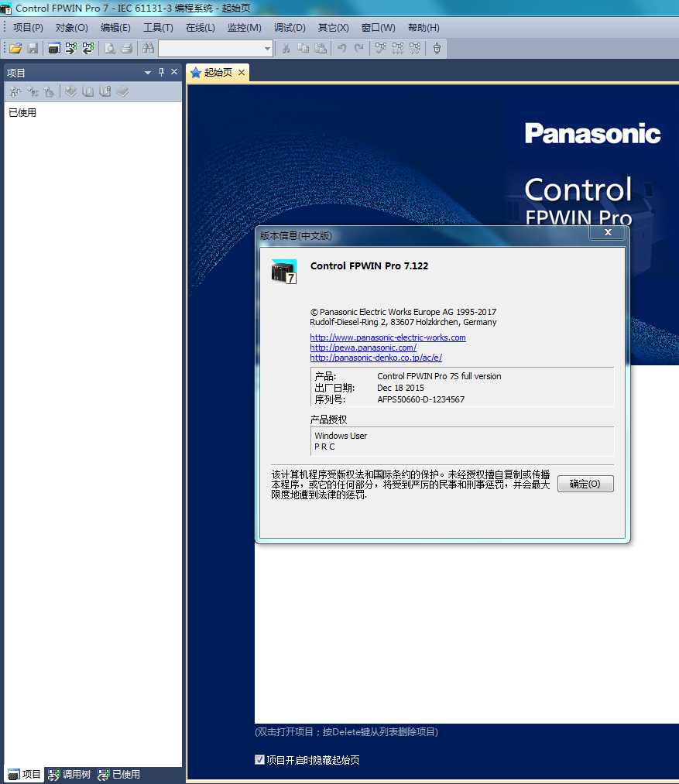This screenshot has width=679, height=784.
Task: Open the pewa.panasonic.com link
Action: pyautogui.click(x=363, y=347)
